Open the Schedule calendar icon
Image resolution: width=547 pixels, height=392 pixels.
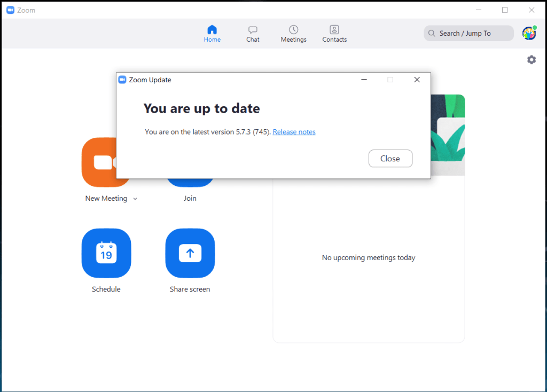tap(106, 253)
